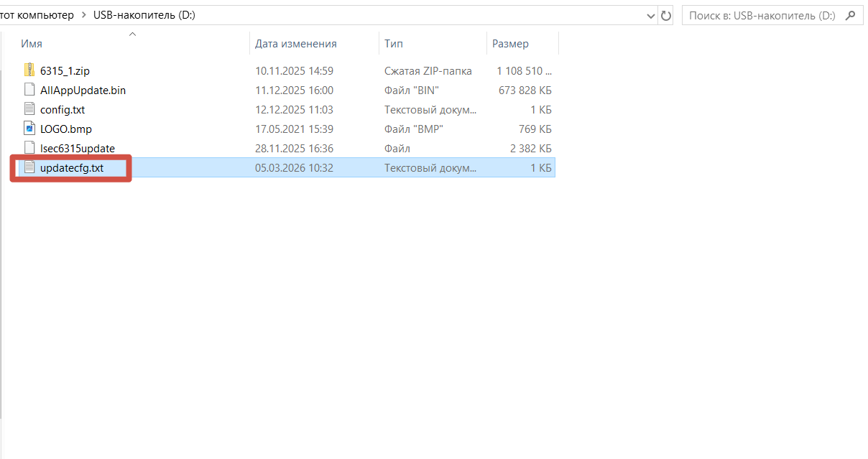Click the USB-накопитель (D:) search field
Image resolution: width=868 pixels, height=459 pixels.
(762, 15)
